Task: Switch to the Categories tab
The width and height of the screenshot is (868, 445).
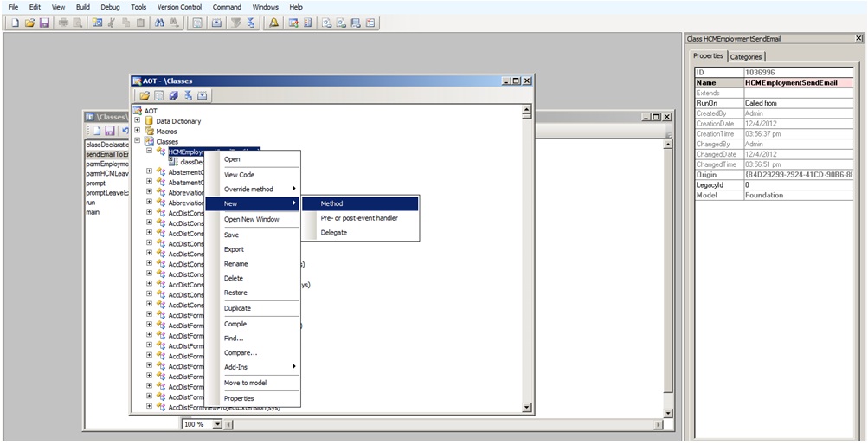Action: coord(745,57)
